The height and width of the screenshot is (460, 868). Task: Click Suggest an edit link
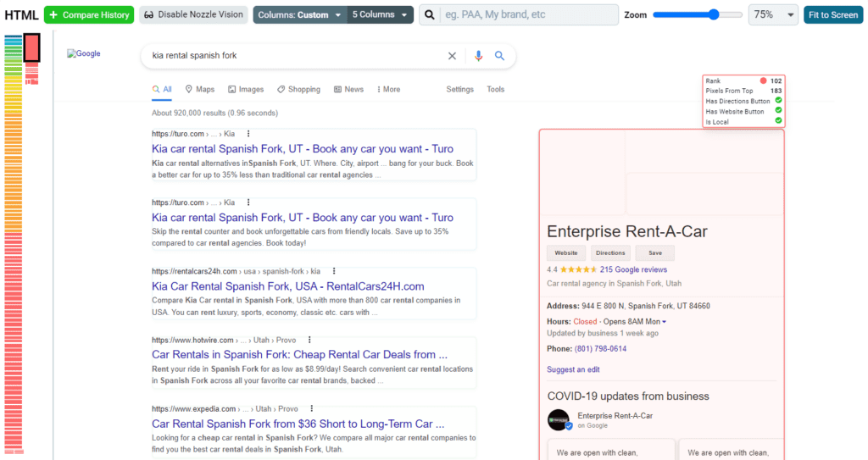pos(573,369)
